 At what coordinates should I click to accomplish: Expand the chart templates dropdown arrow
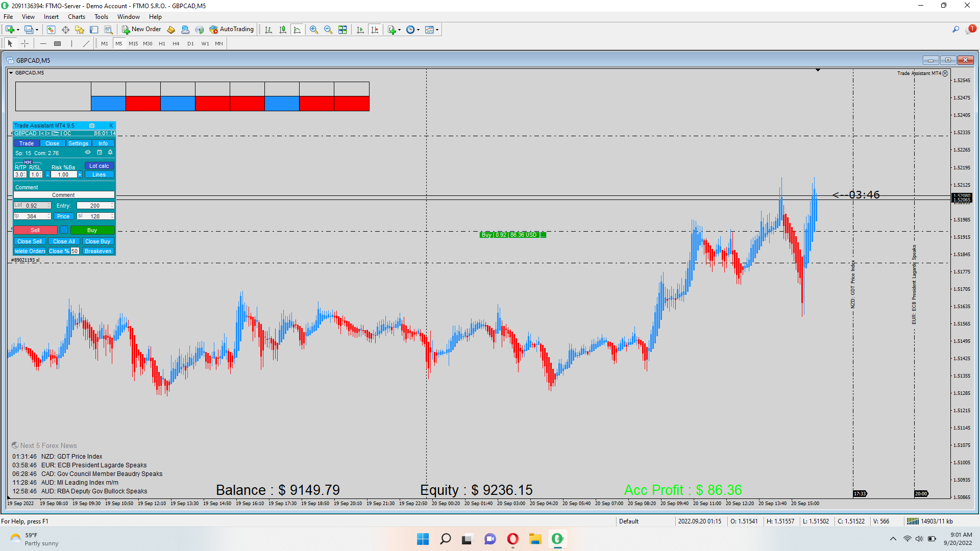[x=437, y=30]
